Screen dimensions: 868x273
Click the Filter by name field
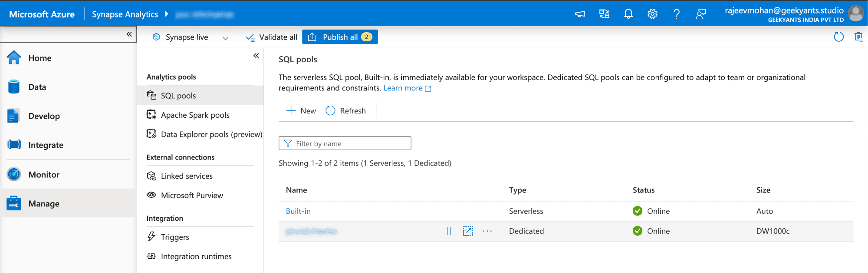pyautogui.click(x=345, y=143)
